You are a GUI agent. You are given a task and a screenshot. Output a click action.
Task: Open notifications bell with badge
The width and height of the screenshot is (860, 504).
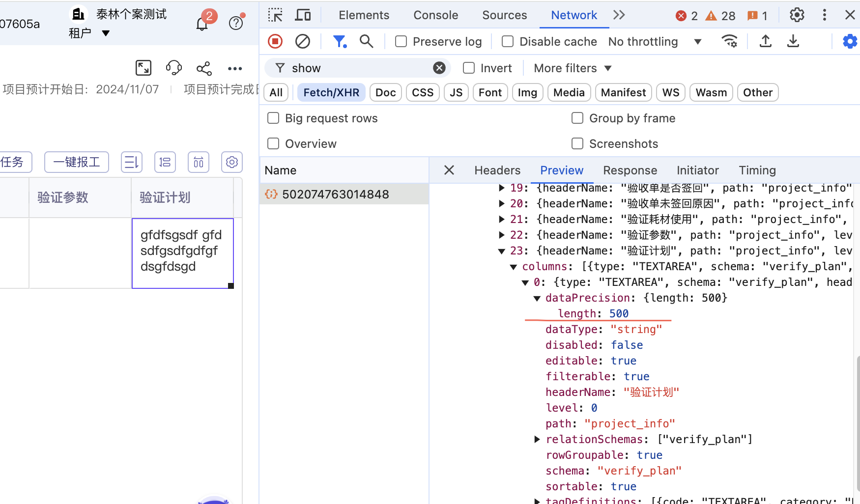coord(202,23)
